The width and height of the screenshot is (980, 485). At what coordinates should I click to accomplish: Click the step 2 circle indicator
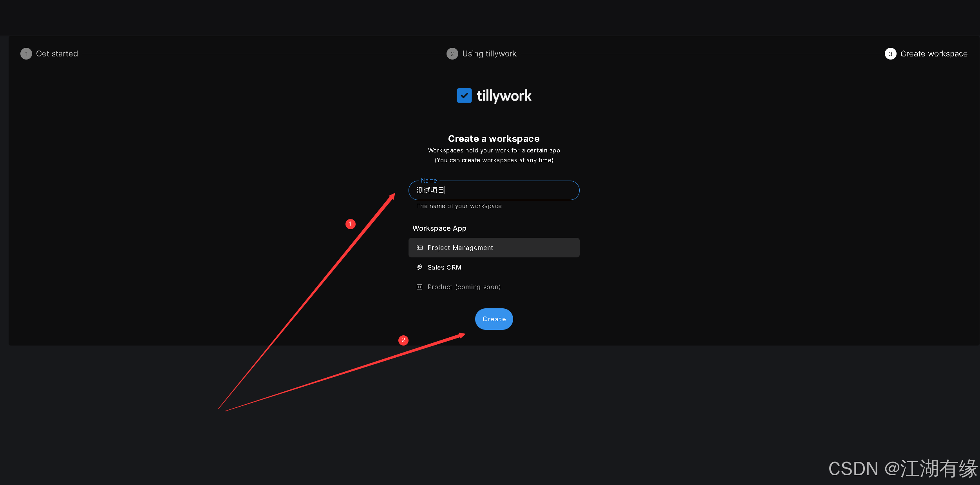point(452,53)
